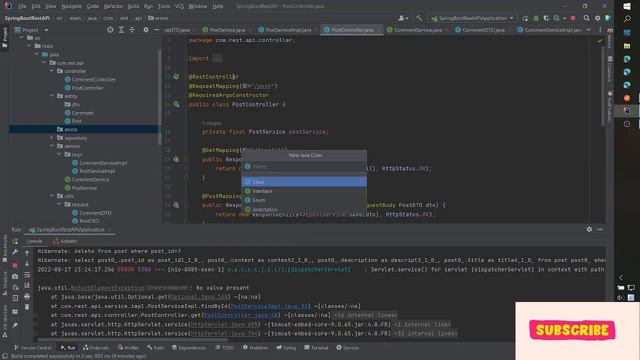Click the user account icon in top toolbar
Screen dimensions: 640x360
pos(402,18)
